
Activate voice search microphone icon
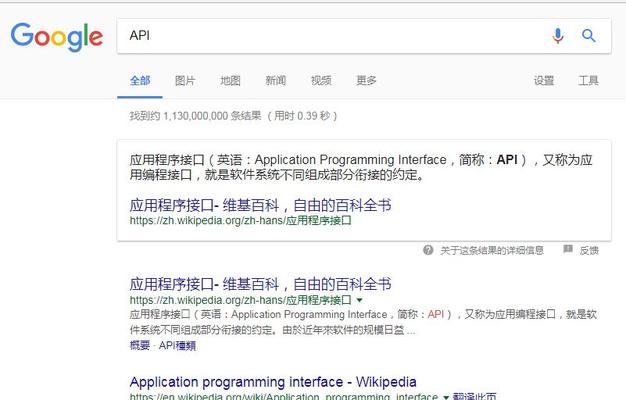click(558, 36)
